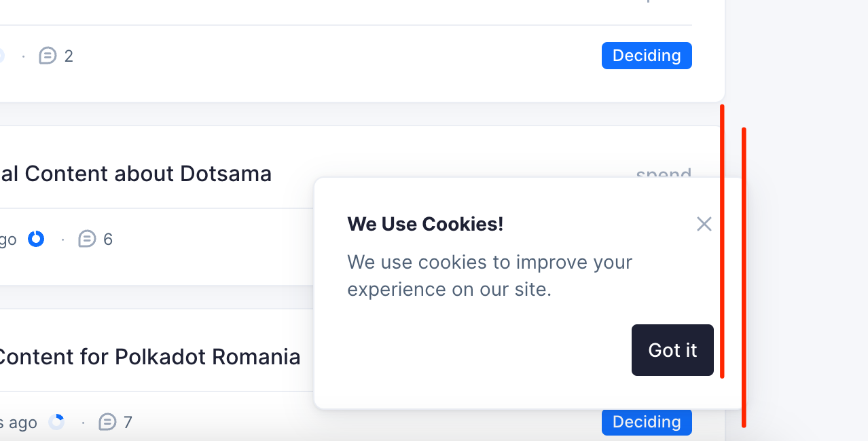Viewport: 868px width, 441px height.
Task: Click cookie description text about improving experience
Action: click(x=489, y=275)
